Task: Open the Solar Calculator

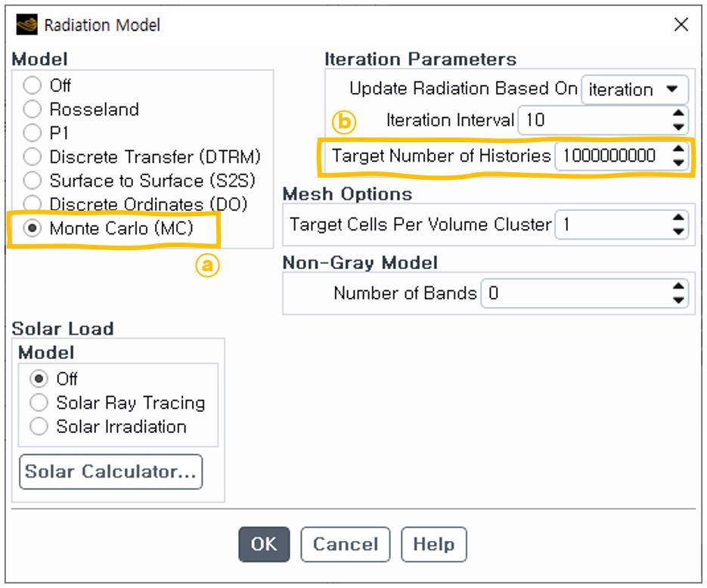Action: [x=110, y=472]
